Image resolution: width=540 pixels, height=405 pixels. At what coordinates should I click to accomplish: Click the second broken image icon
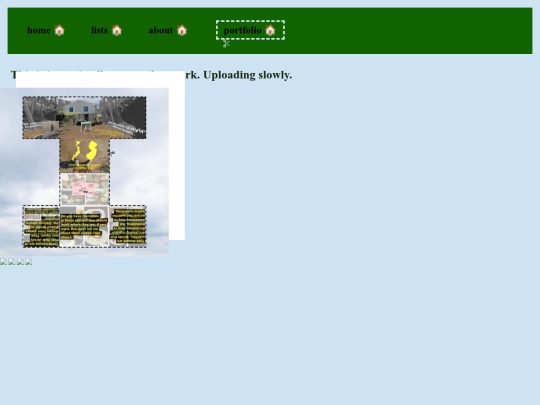coord(12,262)
